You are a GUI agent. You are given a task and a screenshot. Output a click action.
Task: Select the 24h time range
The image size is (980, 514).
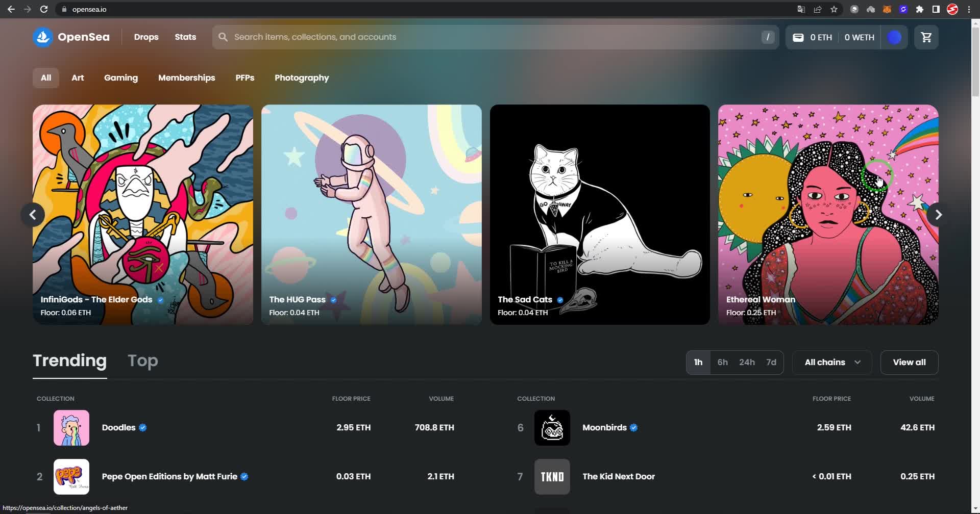[x=747, y=362]
